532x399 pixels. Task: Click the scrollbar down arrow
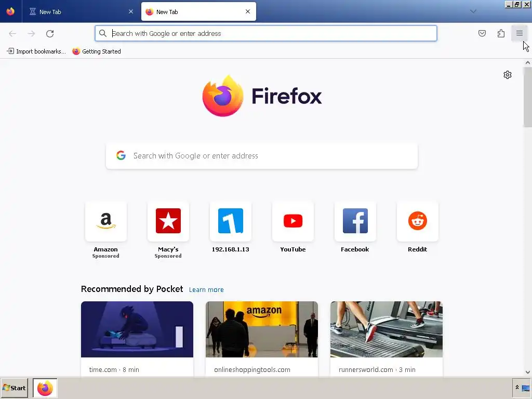point(528,372)
